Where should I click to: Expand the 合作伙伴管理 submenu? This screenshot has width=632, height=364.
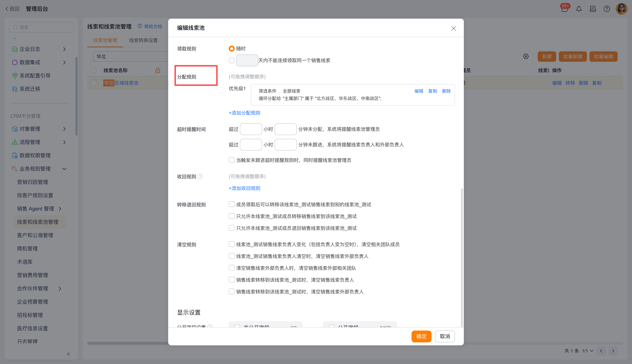(x=60, y=288)
